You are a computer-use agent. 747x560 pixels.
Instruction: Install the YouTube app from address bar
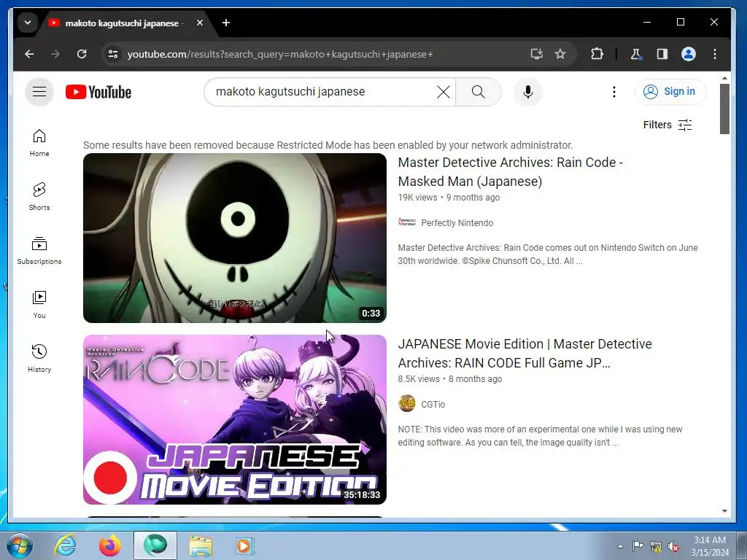tap(536, 54)
